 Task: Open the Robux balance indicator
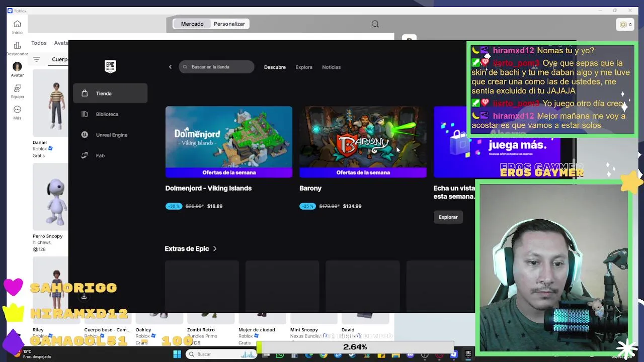(625, 24)
